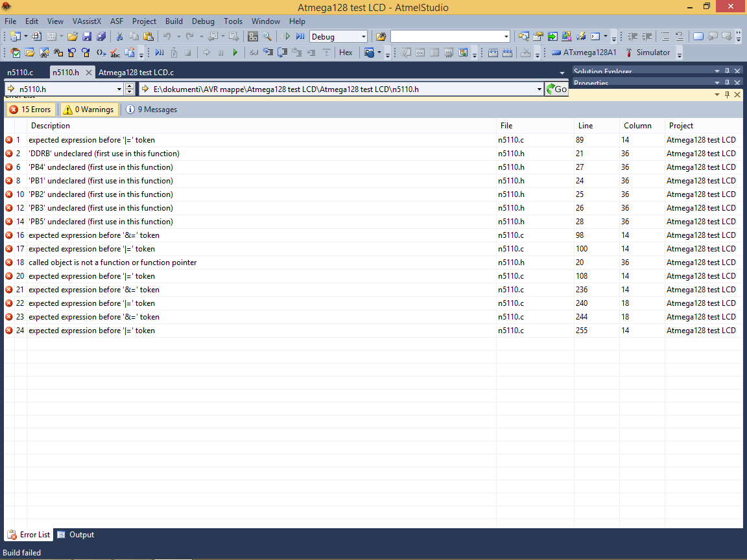
Task: Click the Properties Window toolbar icon
Action: (x=538, y=37)
